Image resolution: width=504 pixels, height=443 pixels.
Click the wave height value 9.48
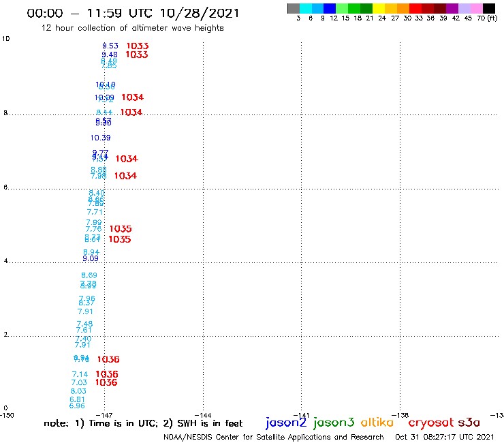110,55
